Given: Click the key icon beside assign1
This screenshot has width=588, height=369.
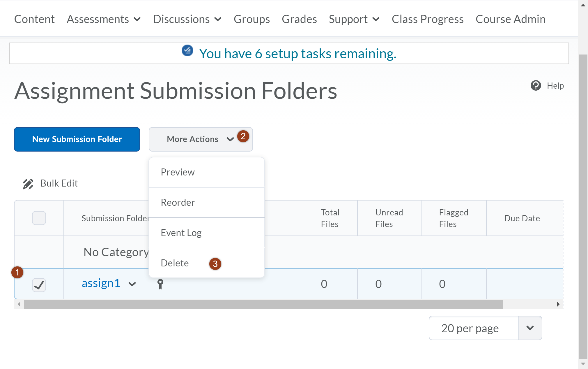Looking at the screenshot, I should pyautogui.click(x=160, y=284).
